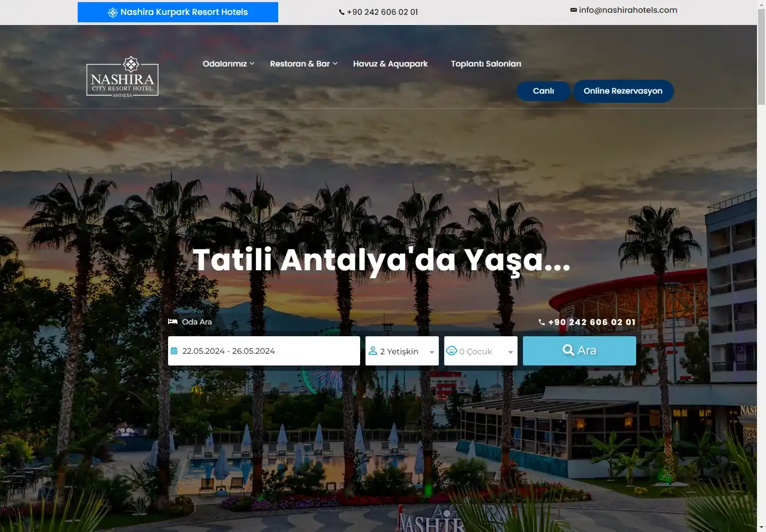Image resolution: width=766 pixels, height=532 pixels.
Task: Call +90 242 606 02 01 from the top bar
Action: point(382,12)
